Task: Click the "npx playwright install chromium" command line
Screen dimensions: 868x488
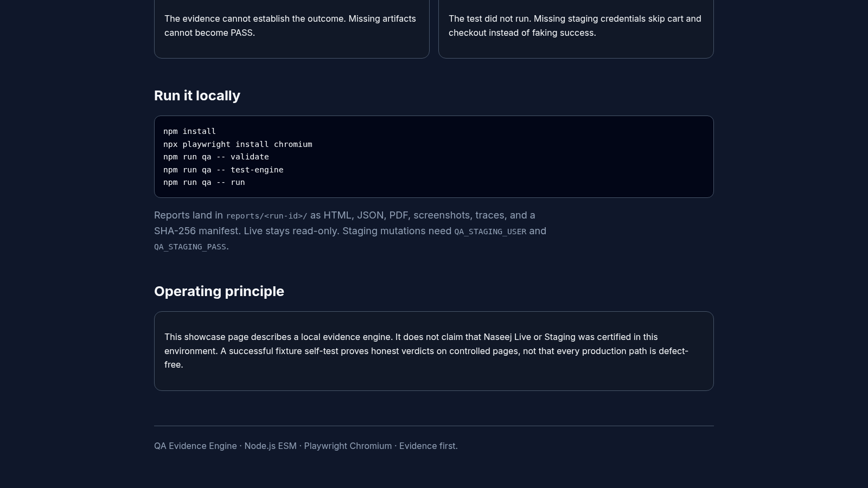Action: tap(238, 144)
